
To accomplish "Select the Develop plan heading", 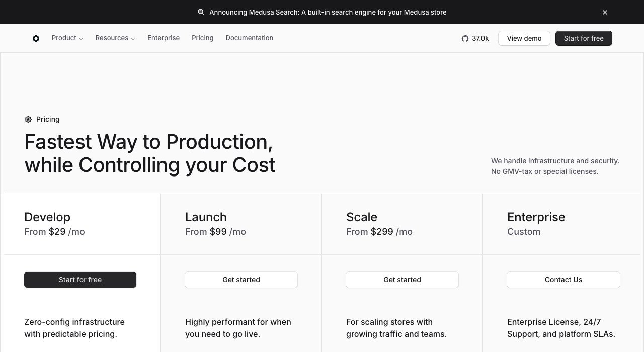I will tap(47, 217).
